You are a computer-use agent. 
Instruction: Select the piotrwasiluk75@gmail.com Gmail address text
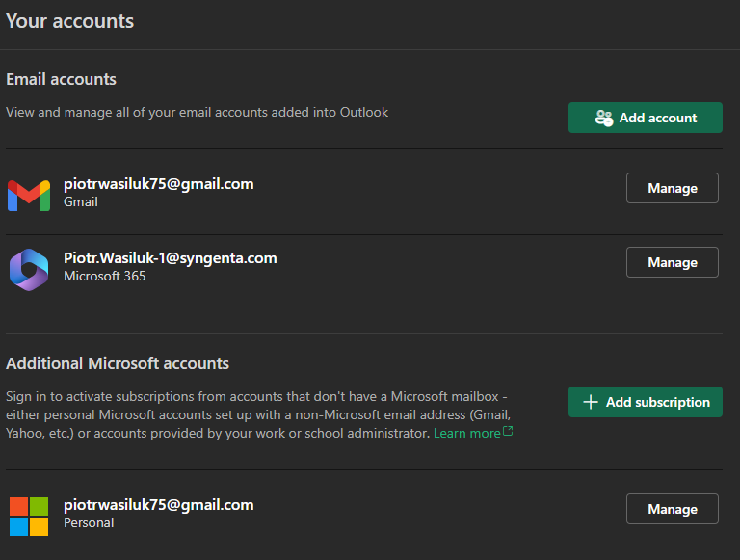[159, 184]
